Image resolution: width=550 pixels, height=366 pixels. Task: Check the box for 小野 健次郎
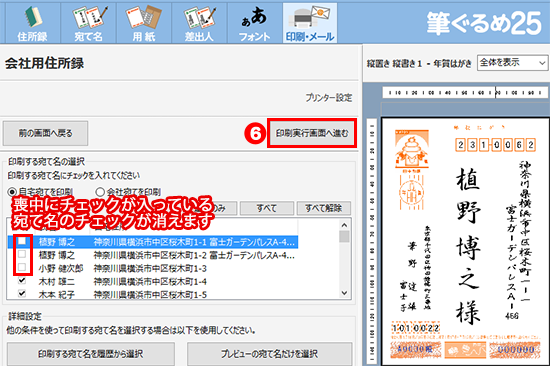point(22,267)
